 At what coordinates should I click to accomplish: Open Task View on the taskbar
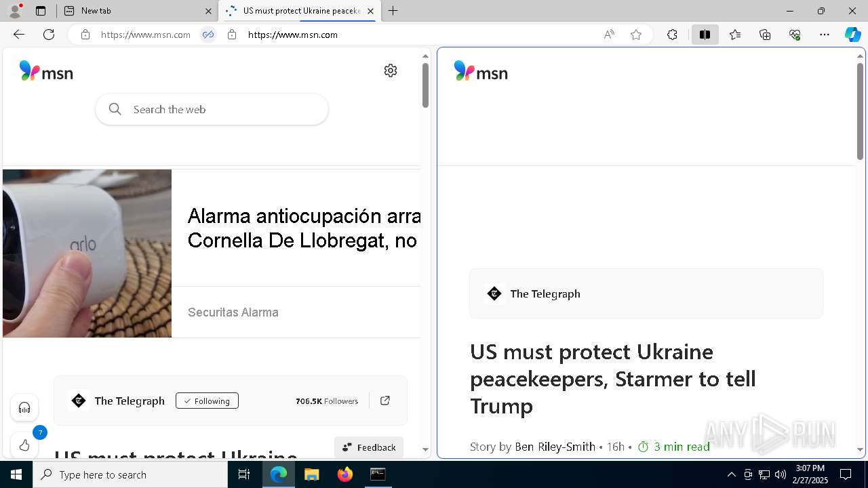pyautogui.click(x=244, y=474)
